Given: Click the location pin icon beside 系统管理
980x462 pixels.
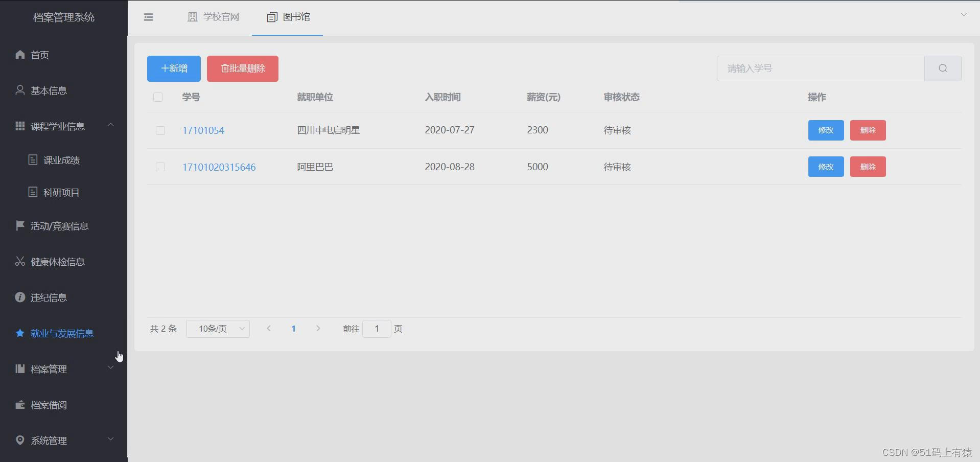Looking at the screenshot, I should tap(20, 440).
